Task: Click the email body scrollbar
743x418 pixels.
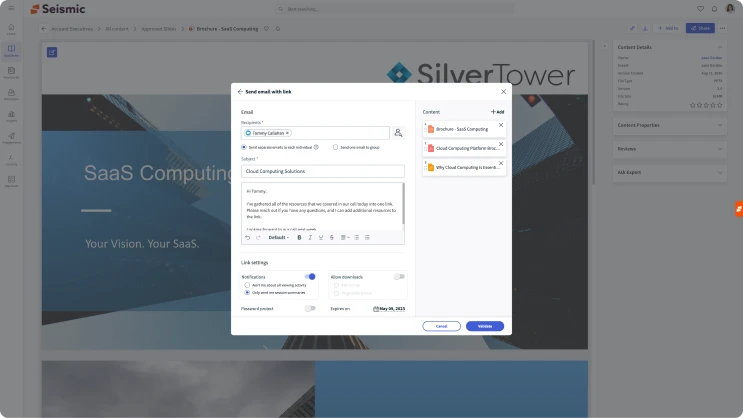Action: pos(403,204)
